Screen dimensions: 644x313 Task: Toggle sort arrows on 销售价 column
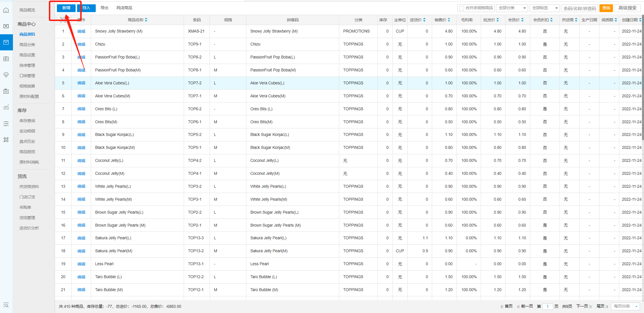449,20
